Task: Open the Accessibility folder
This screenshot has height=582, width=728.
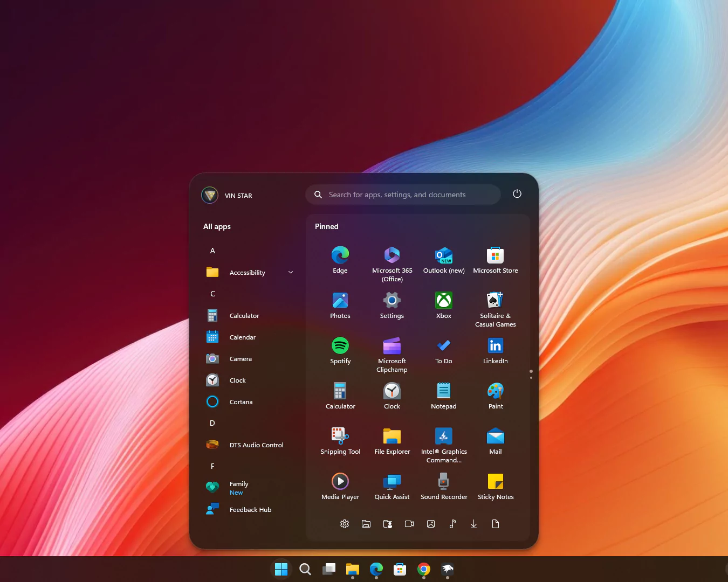Action: pyautogui.click(x=249, y=273)
